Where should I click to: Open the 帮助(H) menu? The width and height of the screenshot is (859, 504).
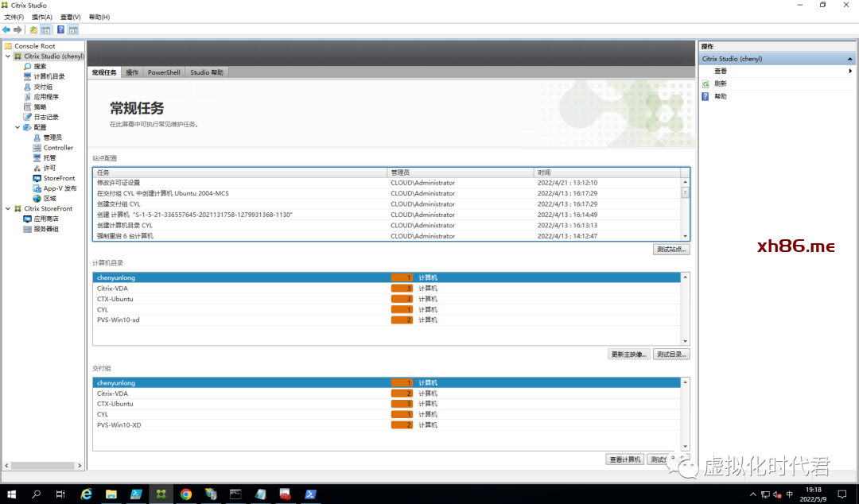tap(99, 17)
